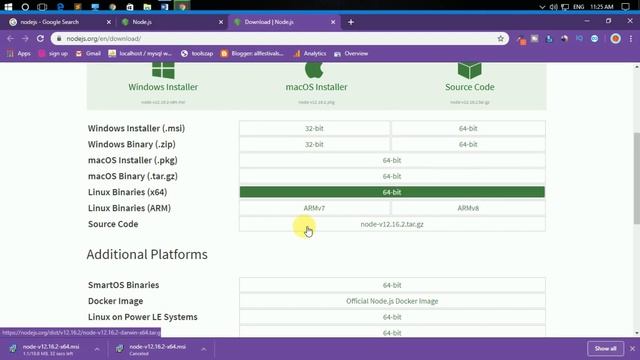
Task: Download the ARMv7 Linux Binaries
Action: click(x=314, y=208)
